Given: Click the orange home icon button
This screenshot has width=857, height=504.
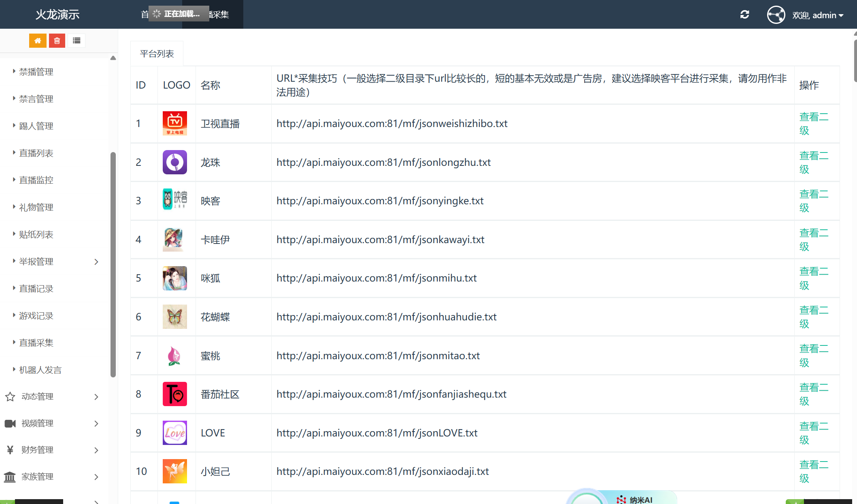Looking at the screenshot, I should coord(38,40).
